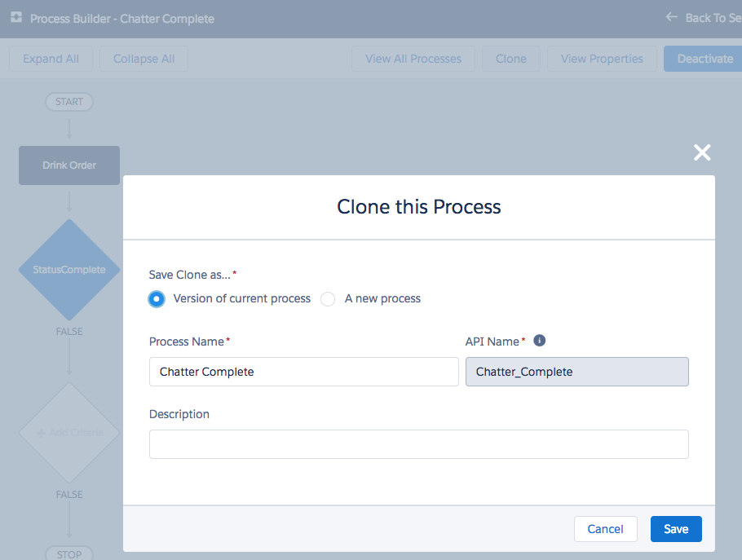Click inside the Process Name field
The width and height of the screenshot is (742, 560).
pos(303,372)
